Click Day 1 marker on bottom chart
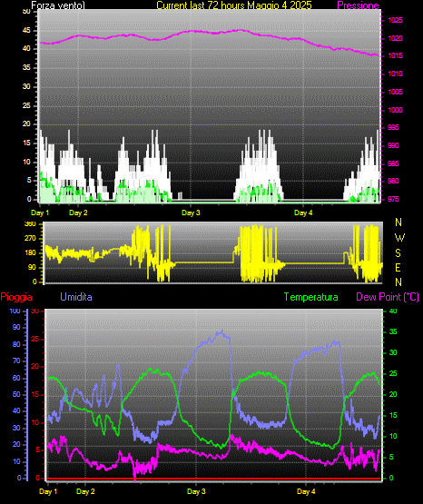The image size is (423, 504). pyautogui.click(x=48, y=491)
